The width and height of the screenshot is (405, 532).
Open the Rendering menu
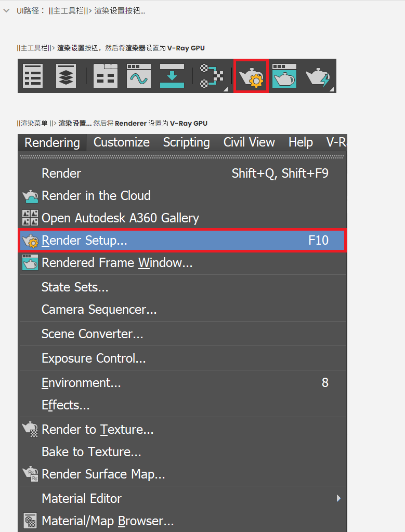pos(52,142)
